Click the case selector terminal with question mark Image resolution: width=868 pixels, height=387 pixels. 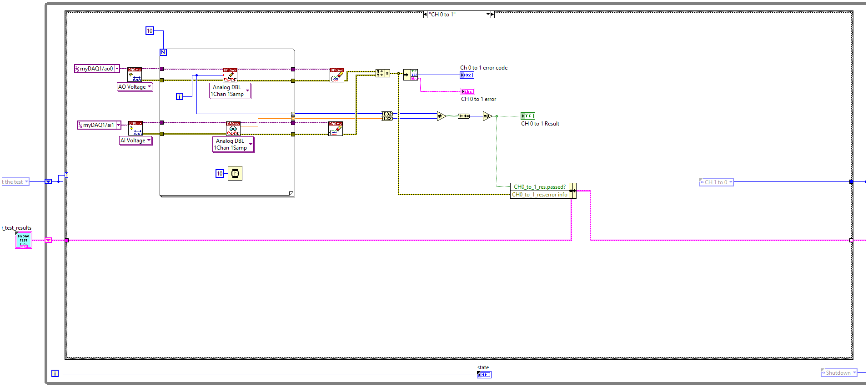click(66, 175)
